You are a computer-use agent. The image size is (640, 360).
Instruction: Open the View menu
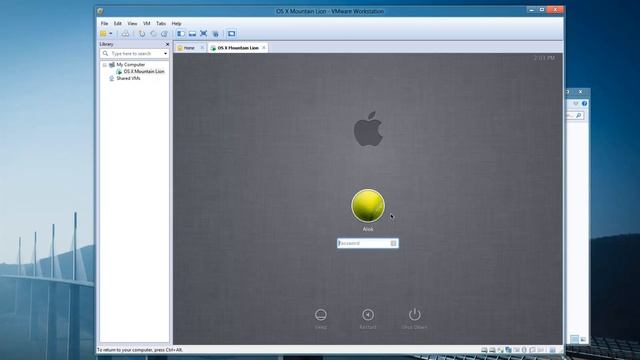[x=132, y=24]
